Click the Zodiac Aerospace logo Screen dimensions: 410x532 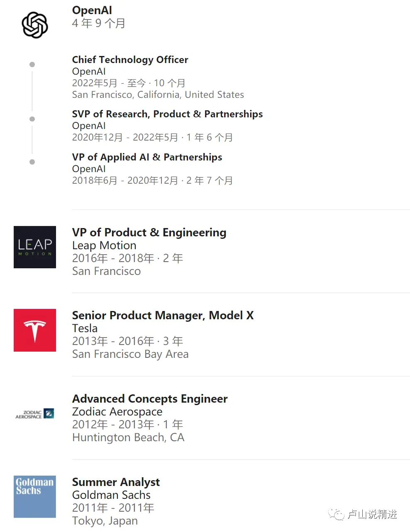point(35,413)
